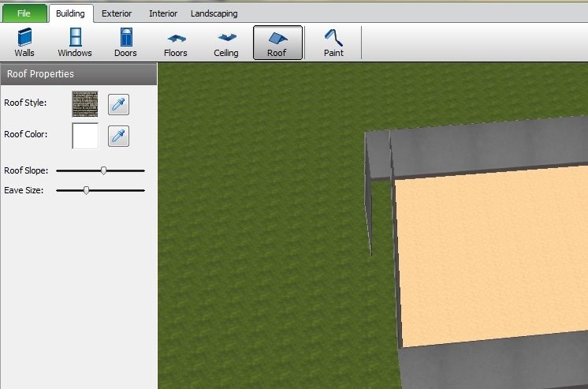Click the Roof Properties panel header

click(x=79, y=74)
